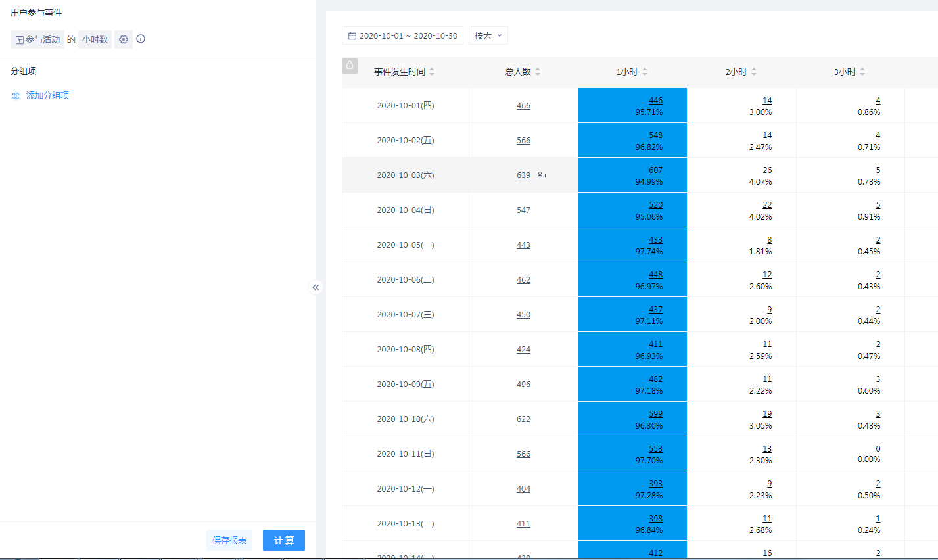Sort the 总人数 column
The height and width of the screenshot is (560, 938).
538,72
